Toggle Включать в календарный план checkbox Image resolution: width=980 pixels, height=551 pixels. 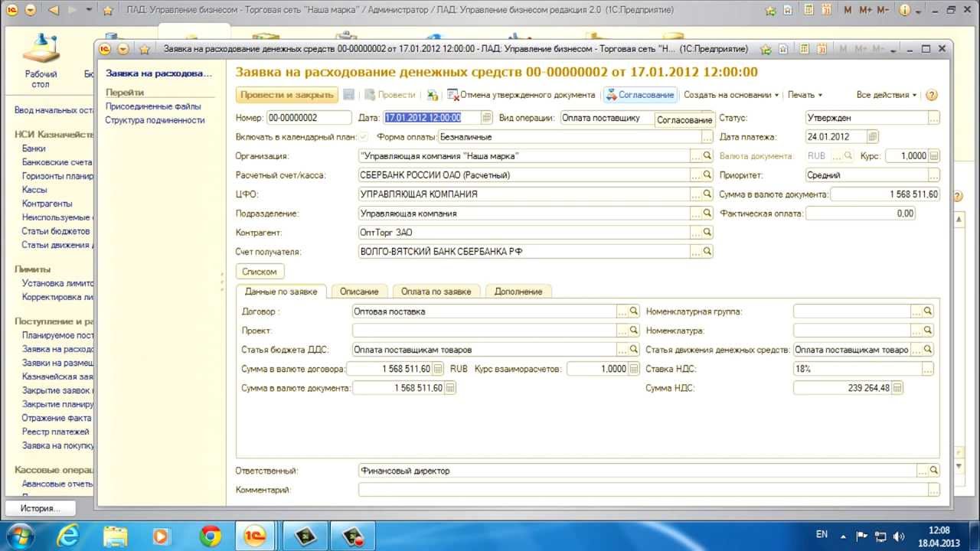(364, 137)
